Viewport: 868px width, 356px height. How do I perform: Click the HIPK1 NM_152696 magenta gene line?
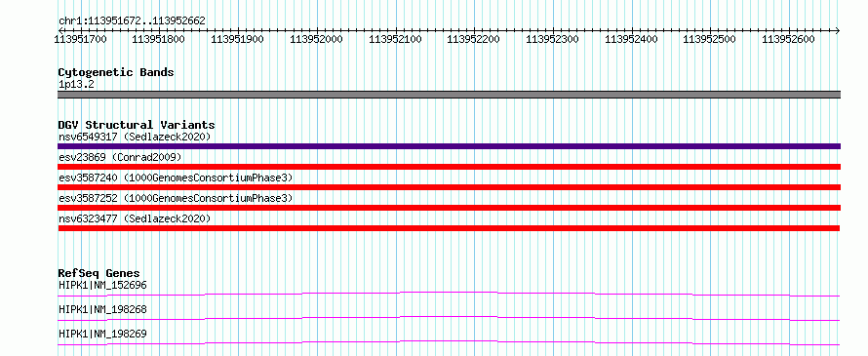point(449,294)
